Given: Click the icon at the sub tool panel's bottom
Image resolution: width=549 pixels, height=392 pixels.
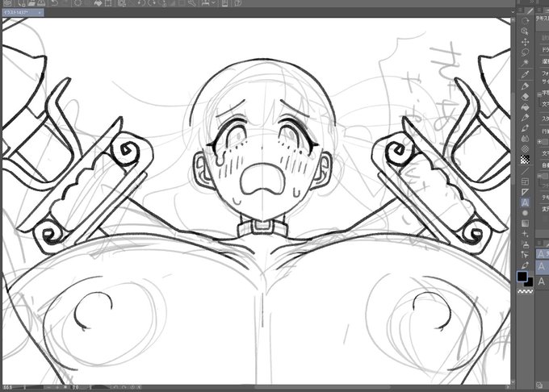Looking at the screenshot, I should pyautogui.click(x=539, y=385).
